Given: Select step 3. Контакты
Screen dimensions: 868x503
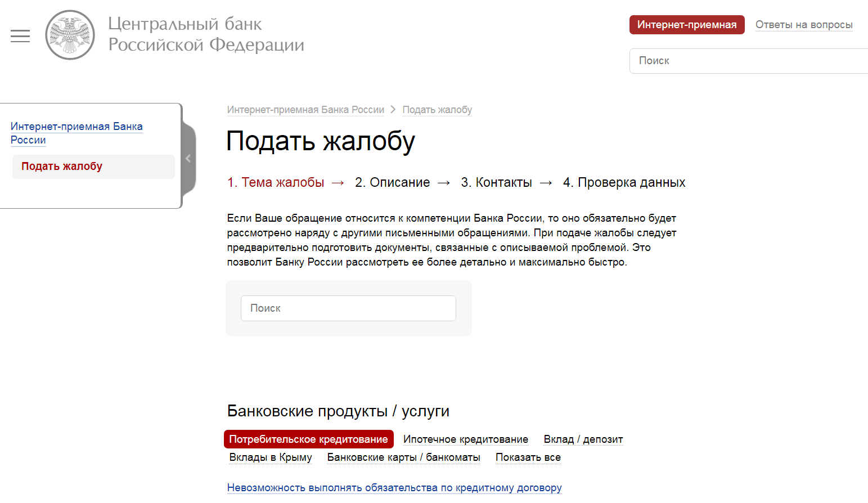Looking at the screenshot, I should pyautogui.click(x=496, y=182).
